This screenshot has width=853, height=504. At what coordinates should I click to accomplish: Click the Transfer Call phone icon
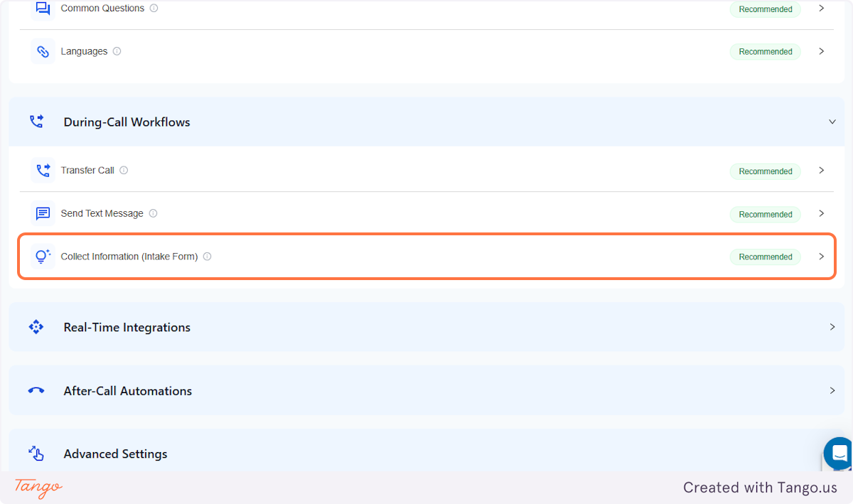click(42, 170)
